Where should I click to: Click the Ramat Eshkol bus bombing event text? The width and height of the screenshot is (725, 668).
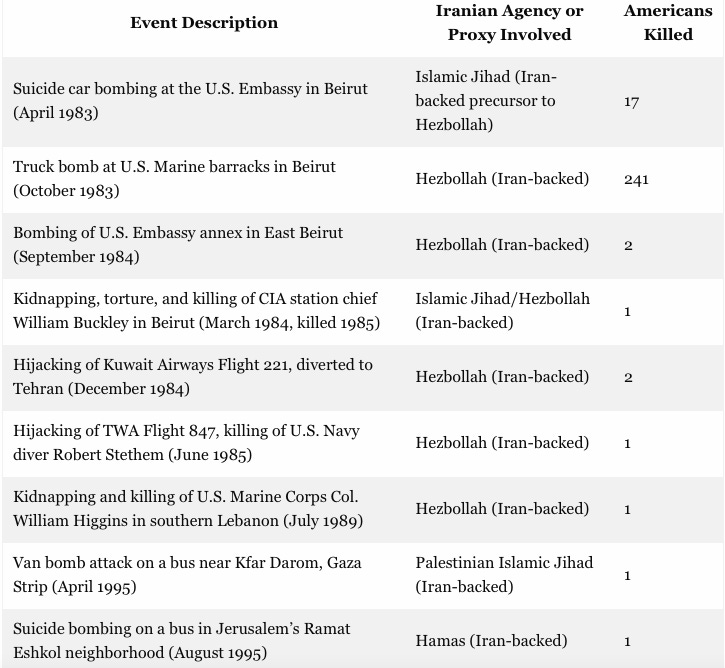tap(181, 641)
